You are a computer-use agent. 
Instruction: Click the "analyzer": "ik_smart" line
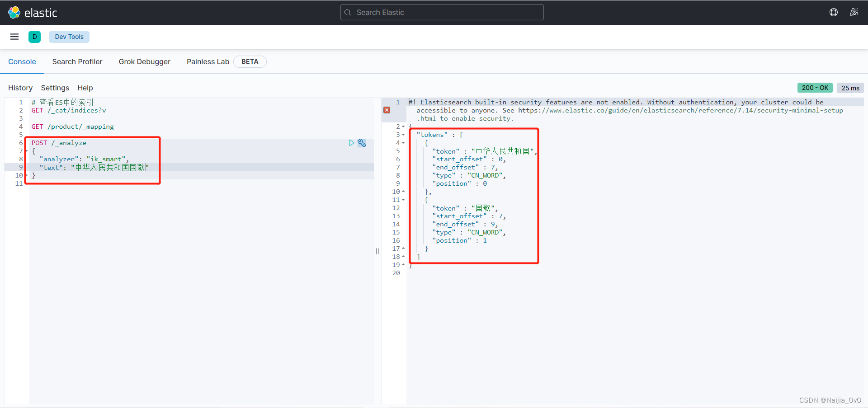[x=84, y=159]
